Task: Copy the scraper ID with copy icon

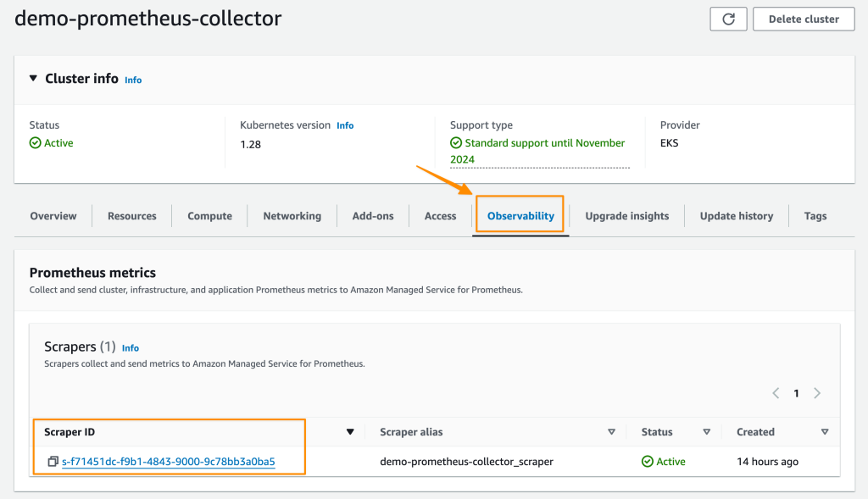Action: click(x=53, y=462)
